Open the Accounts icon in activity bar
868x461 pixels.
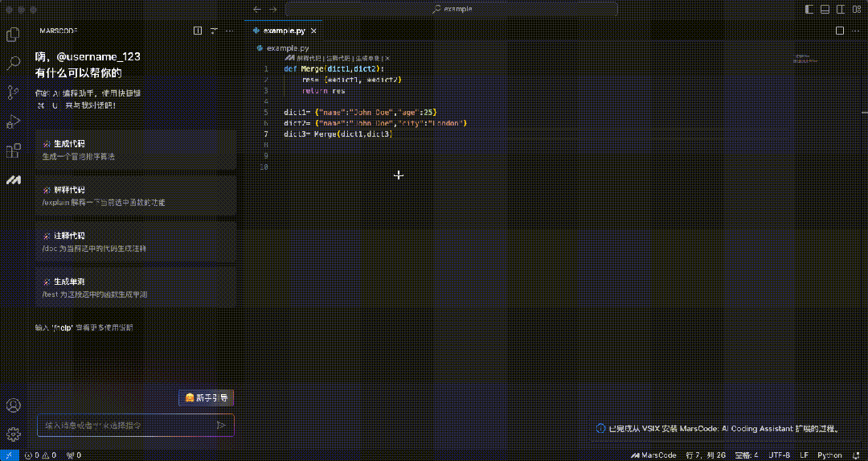click(13, 405)
